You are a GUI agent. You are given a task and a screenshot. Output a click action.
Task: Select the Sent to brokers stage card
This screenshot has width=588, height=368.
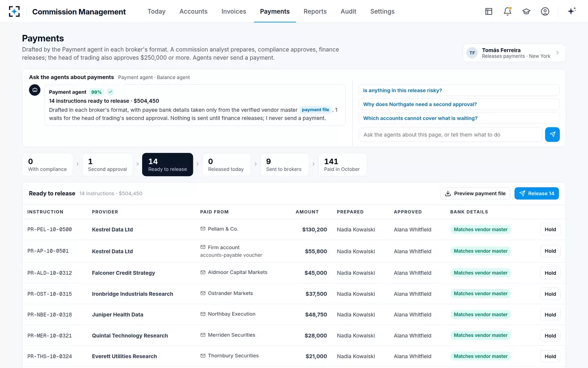(284, 164)
